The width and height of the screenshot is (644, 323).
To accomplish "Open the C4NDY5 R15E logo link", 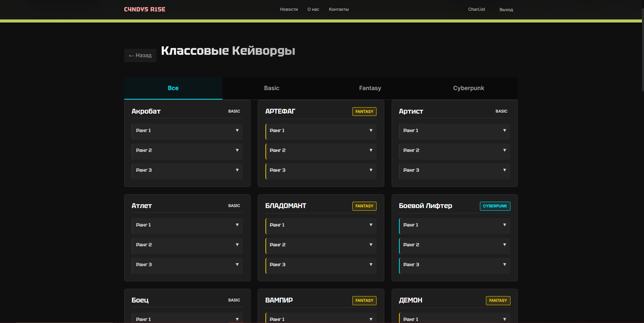I will point(145,9).
